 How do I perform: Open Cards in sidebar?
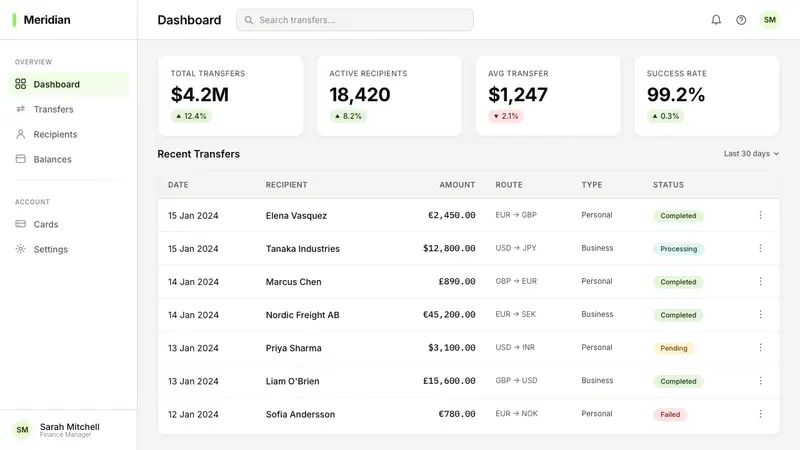click(68, 224)
